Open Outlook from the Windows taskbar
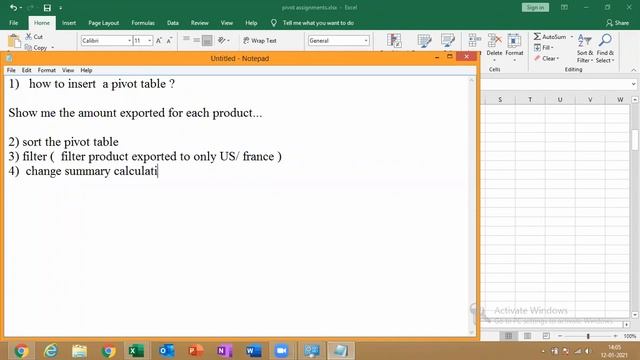Screen dimensions: 640x360 pos(166,351)
